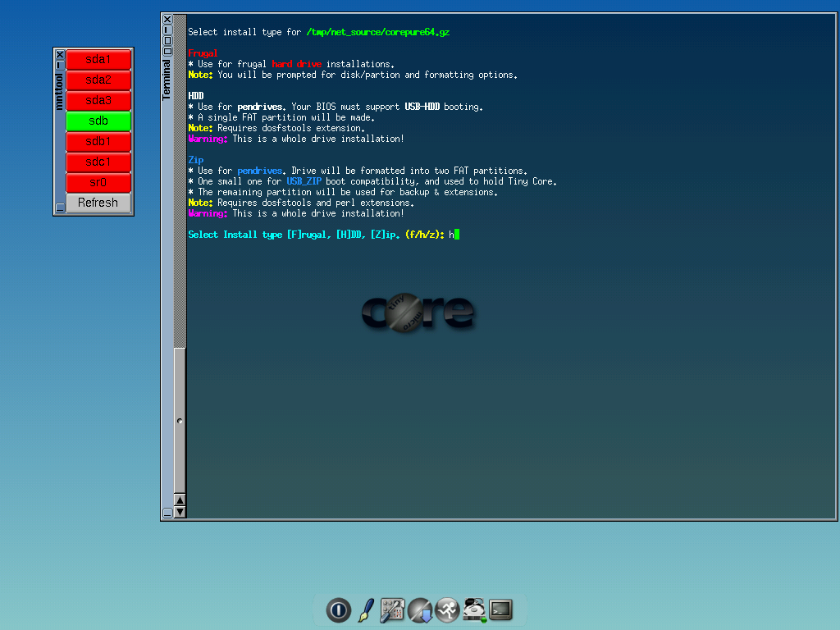840x630 pixels.
Task: Launch the Editor pen icon in dock
Action: [367, 610]
